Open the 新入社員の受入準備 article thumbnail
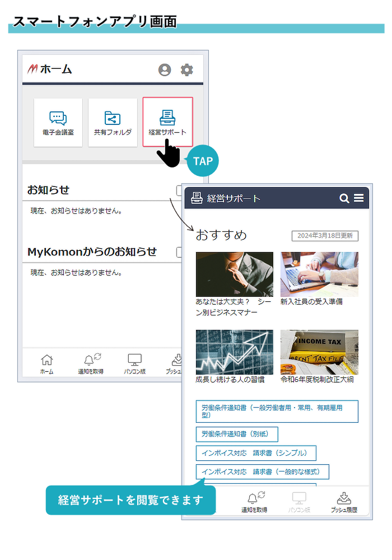The width and height of the screenshot is (392, 560). tap(319, 274)
